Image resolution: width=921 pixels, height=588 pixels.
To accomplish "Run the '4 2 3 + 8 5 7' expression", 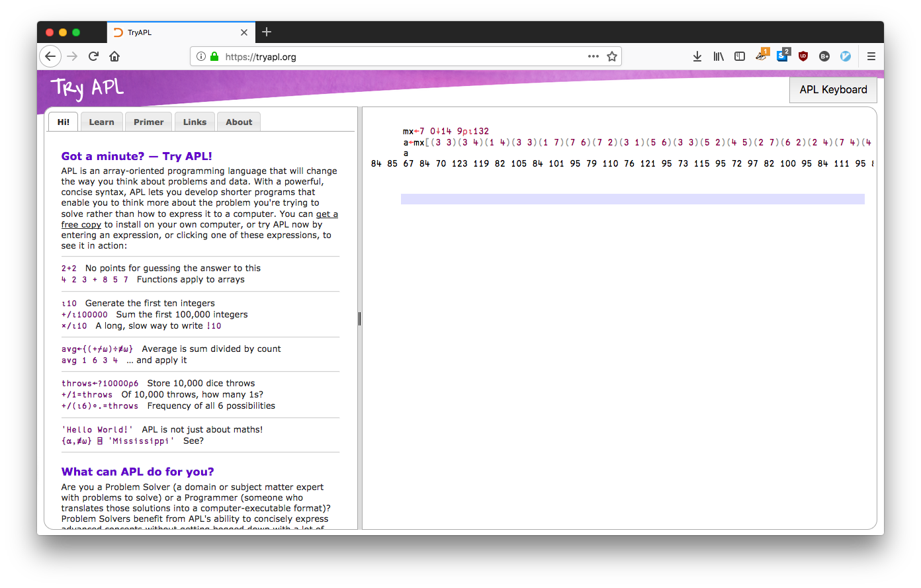I will click(95, 280).
